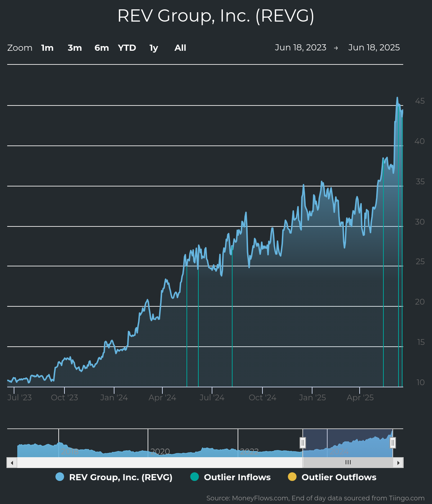
Task: Click the 10 price axis label
Action: (x=421, y=382)
